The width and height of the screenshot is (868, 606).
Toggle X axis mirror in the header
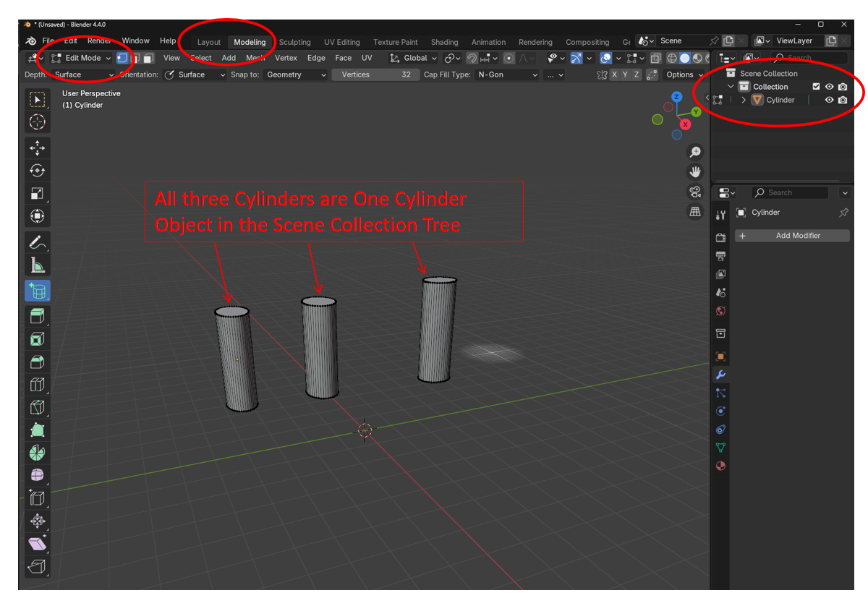pos(614,74)
